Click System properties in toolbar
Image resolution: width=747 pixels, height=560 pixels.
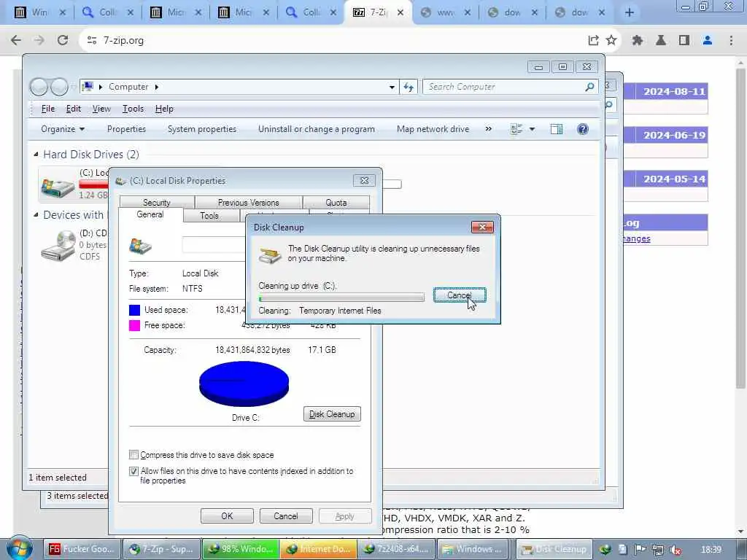click(202, 129)
